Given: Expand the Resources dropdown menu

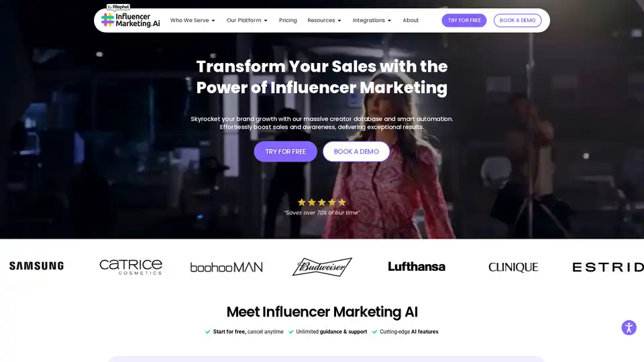Looking at the screenshot, I should pyautogui.click(x=324, y=20).
